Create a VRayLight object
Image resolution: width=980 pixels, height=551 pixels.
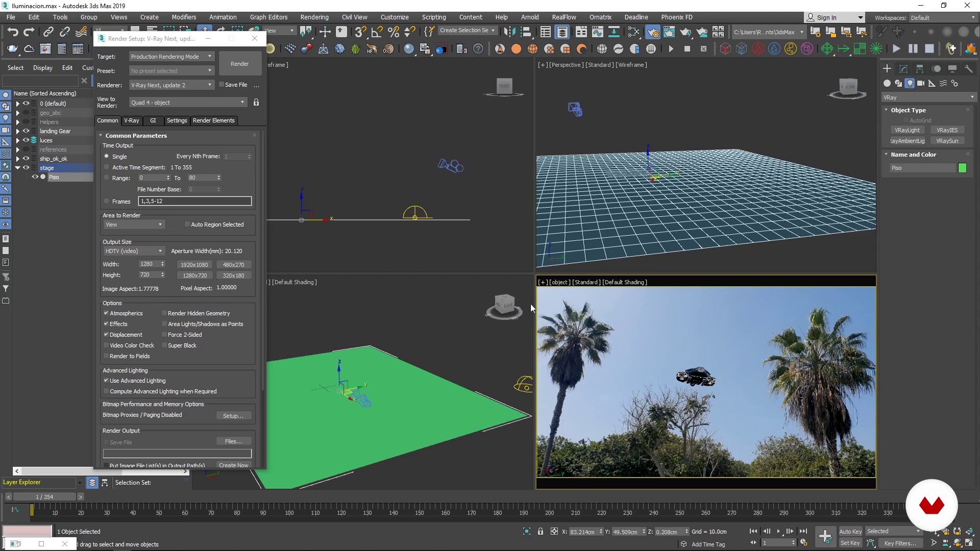tap(907, 130)
